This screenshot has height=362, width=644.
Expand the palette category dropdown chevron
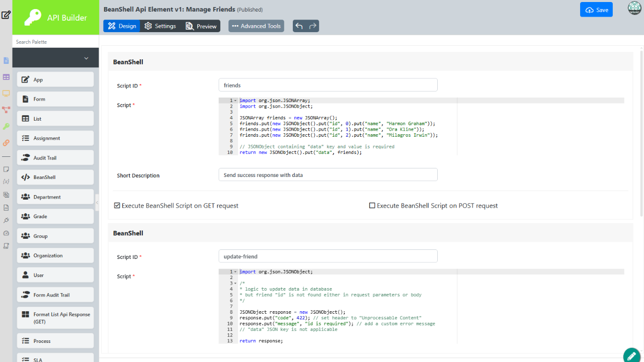point(86,58)
